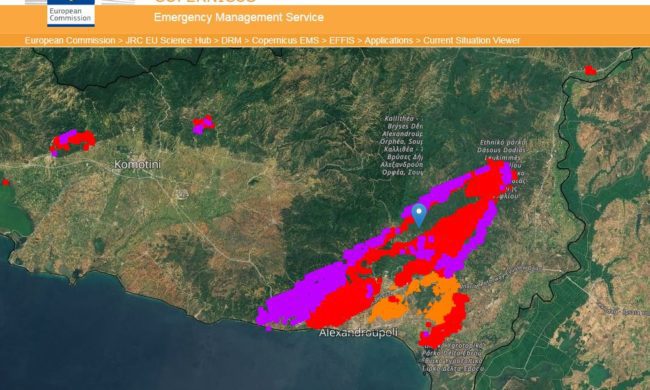Navigate to Copernicus EMS breadcrumb
This screenshot has height=390, width=650.
[285, 41]
